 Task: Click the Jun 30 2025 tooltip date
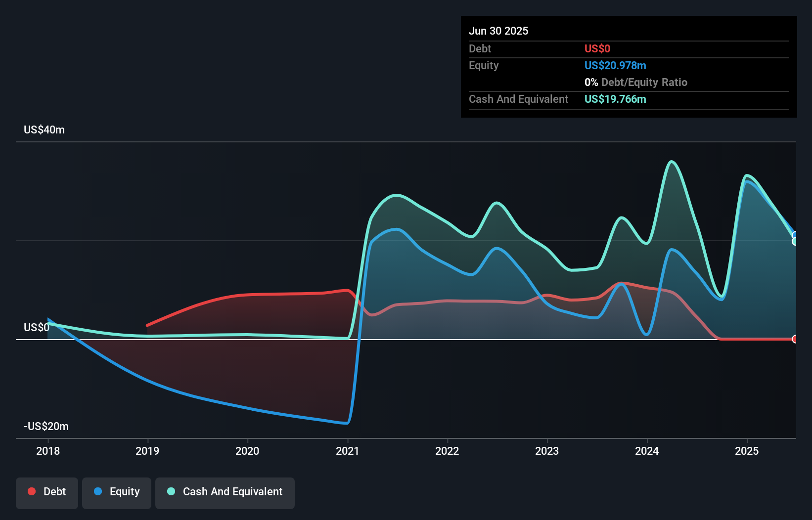pyautogui.click(x=498, y=31)
